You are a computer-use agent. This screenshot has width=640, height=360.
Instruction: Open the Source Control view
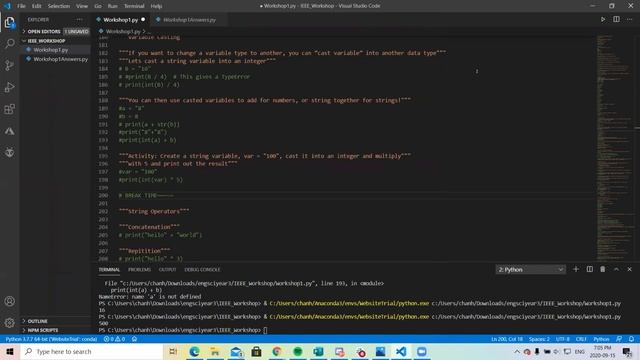pyautogui.click(x=9, y=65)
